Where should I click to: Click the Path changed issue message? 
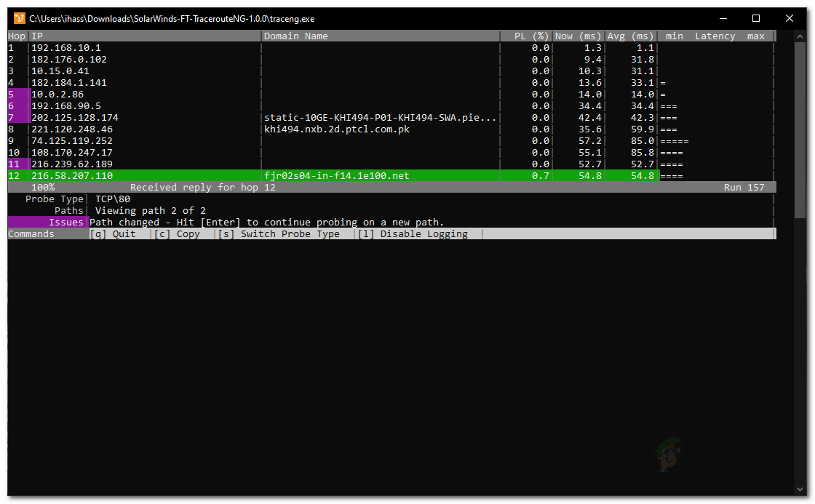(266, 223)
